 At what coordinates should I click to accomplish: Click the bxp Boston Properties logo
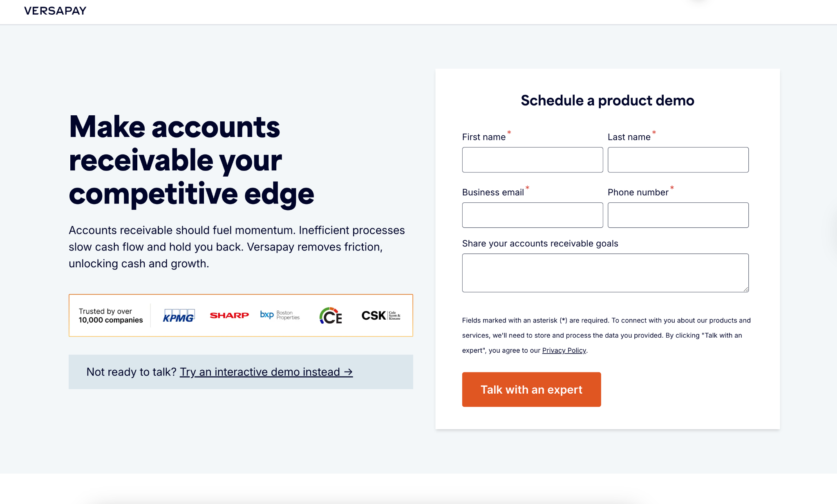[280, 315]
